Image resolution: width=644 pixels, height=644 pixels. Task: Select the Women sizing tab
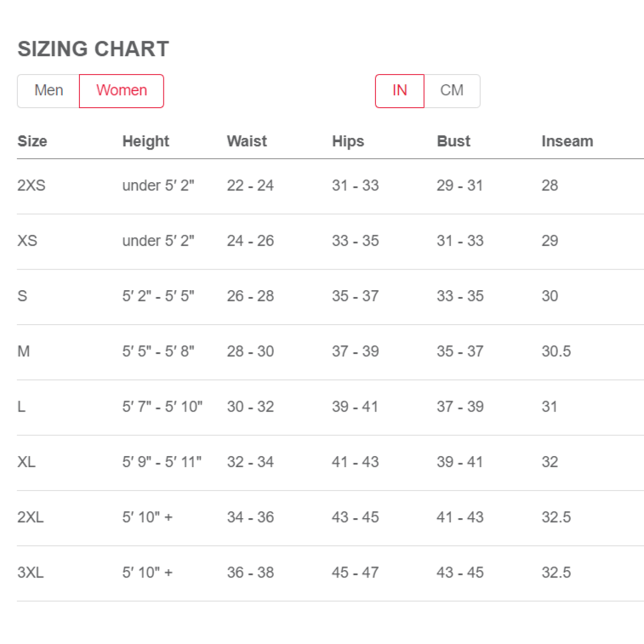point(122,91)
